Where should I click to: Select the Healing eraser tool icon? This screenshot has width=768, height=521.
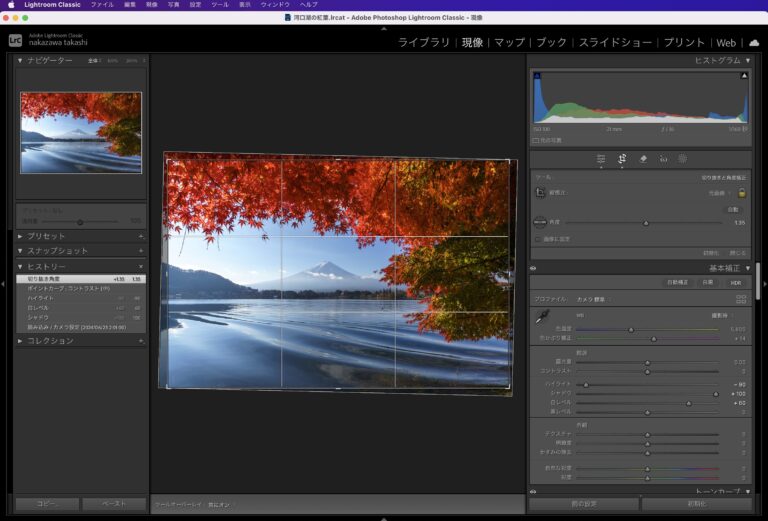click(643, 158)
